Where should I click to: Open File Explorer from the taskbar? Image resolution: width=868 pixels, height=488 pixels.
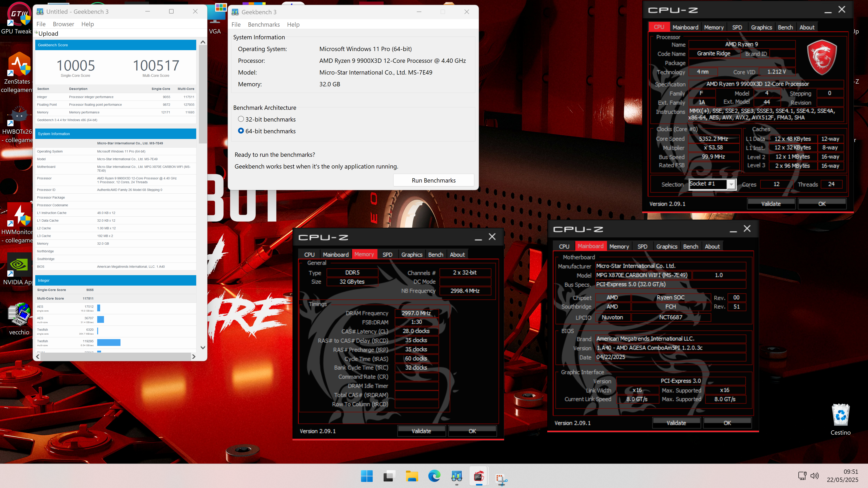coord(412,476)
